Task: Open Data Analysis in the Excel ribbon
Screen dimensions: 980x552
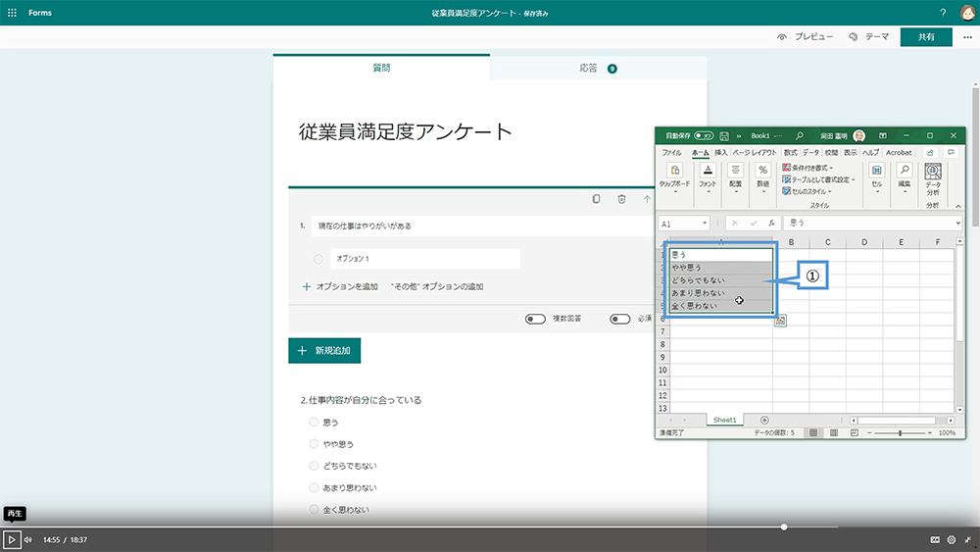Action: [x=933, y=179]
